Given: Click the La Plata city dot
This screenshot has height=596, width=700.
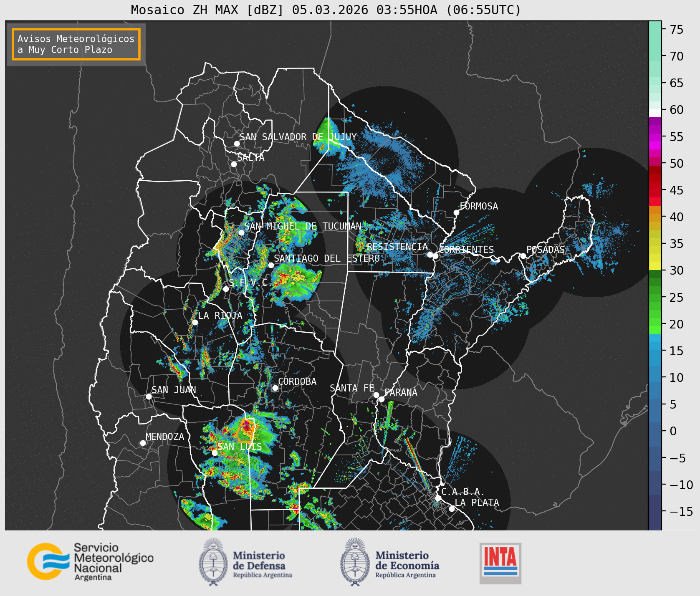Looking at the screenshot, I should pos(452,508).
